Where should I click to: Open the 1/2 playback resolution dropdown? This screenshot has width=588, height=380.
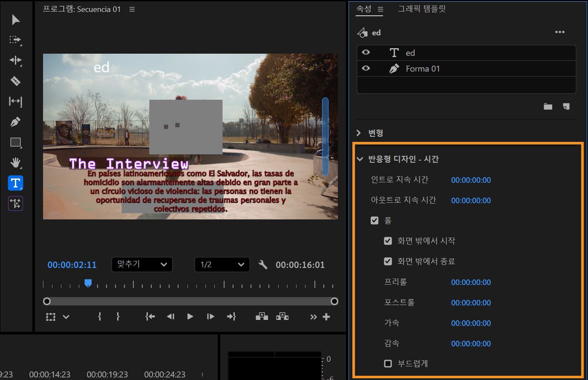(222, 264)
